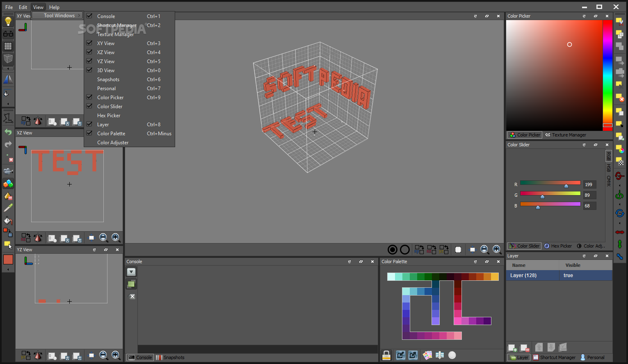Viewport: 628px width, 364px height.
Task: Remove layer with the minus icon
Action: point(525,348)
